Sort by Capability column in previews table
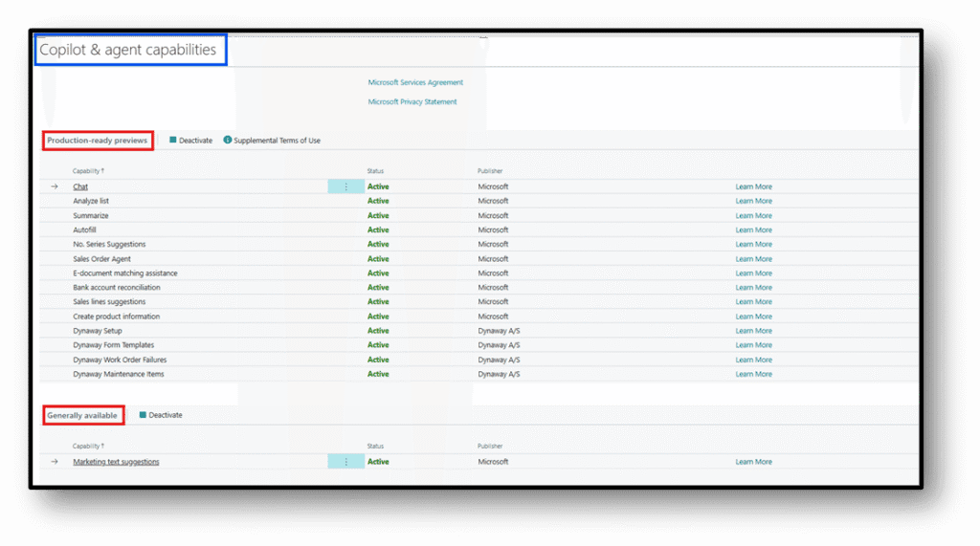 pyautogui.click(x=88, y=171)
